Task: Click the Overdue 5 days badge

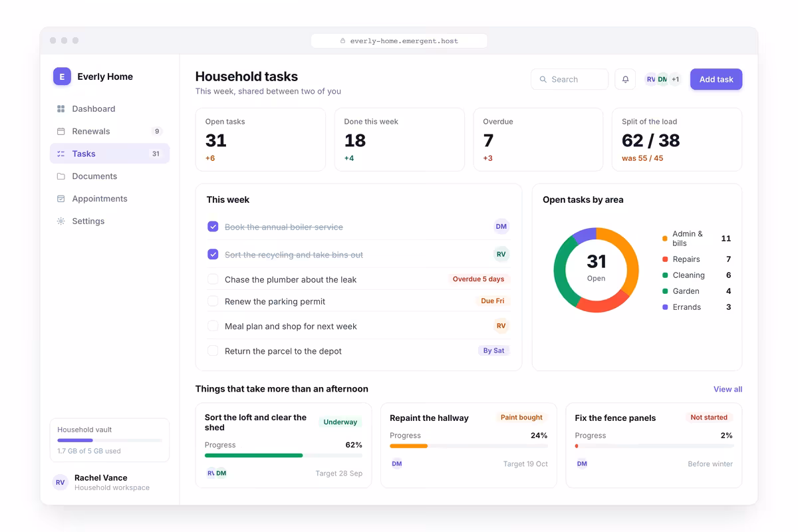Action: tap(479, 279)
